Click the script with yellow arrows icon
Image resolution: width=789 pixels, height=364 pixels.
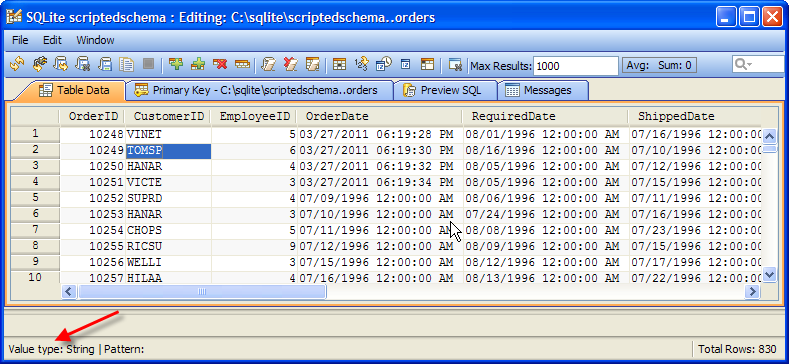coord(61,64)
